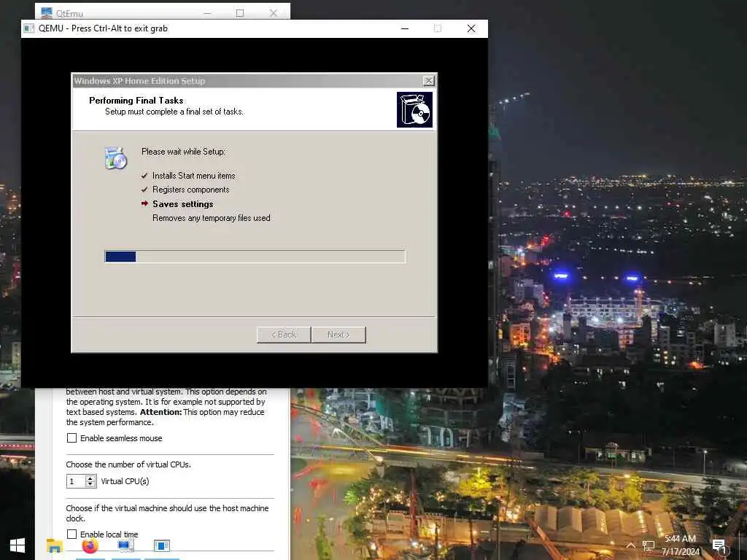This screenshot has height=560, width=747.
Task: Enable the seamless mouse checkbox
Action: pos(71,438)
